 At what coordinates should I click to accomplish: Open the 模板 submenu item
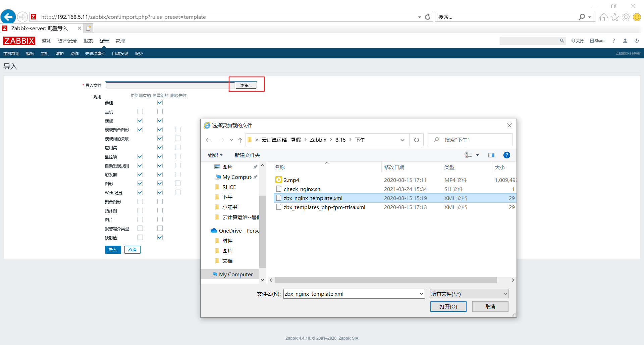tap(30, 54)
